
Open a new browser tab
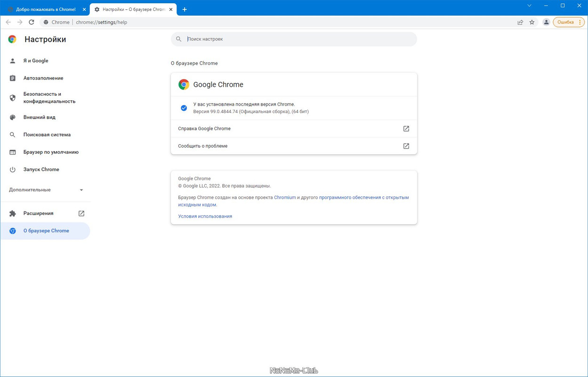[x=185, y=9]
